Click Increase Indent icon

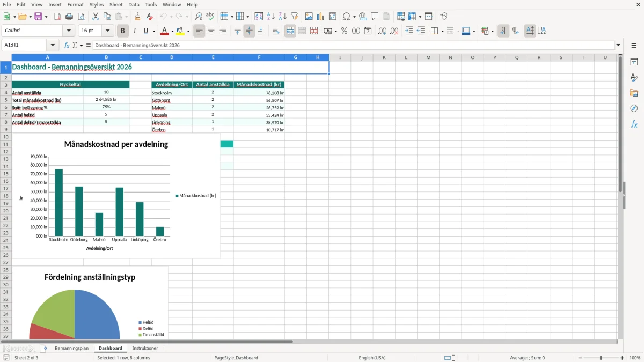pyautogui.click(x=409, y=31)
